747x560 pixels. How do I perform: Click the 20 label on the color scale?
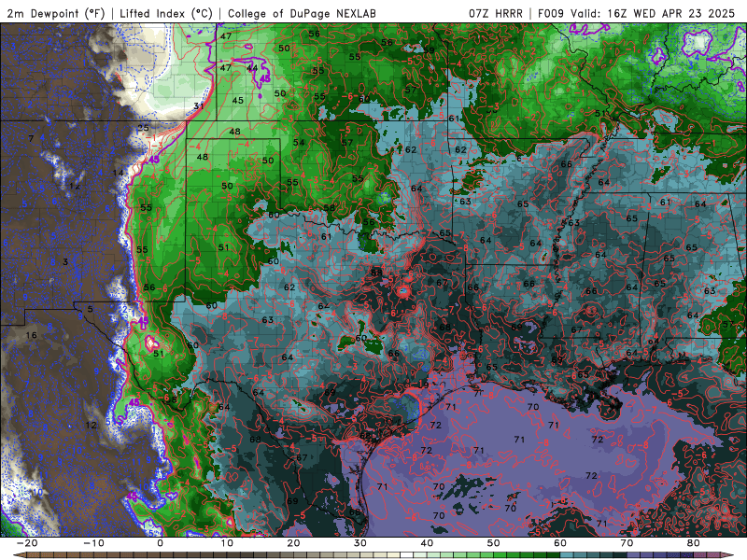coord(293,543)
